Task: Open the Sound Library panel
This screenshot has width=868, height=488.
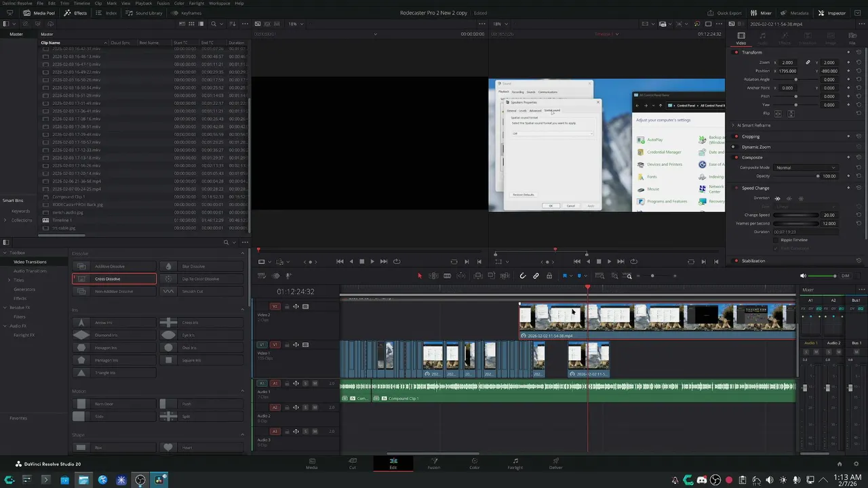Action: [144, 13]
